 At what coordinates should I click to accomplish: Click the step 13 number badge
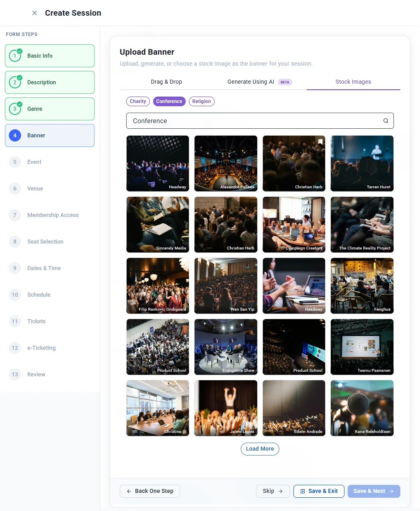point(15,375)
